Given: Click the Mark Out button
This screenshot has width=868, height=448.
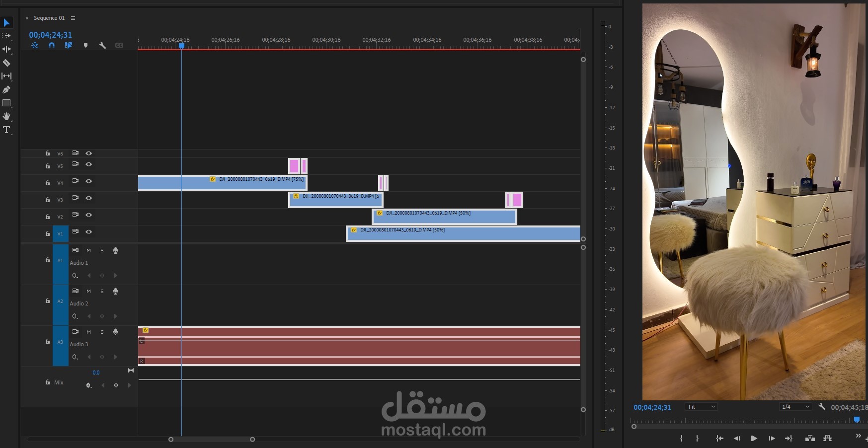Looking at the screenshot, I should tap(698, 438).
